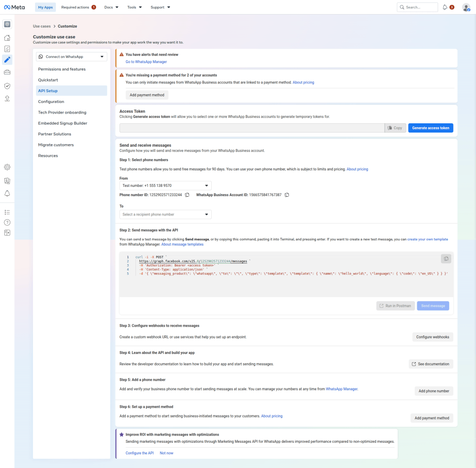The width and height of the screenshot is (476, 468).
Task: Click the question mark help icon
Action: [x=7, y=222]
